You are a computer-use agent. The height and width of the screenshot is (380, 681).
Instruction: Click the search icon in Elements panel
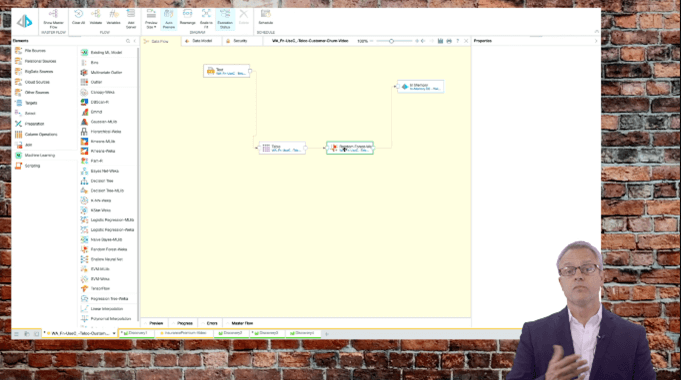[128, 41]
